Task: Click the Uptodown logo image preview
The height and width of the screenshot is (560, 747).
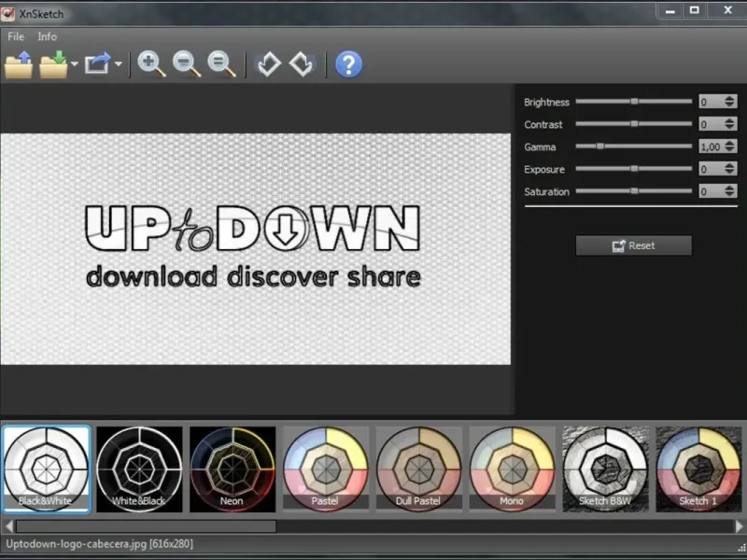Action: tap(255, 249)
